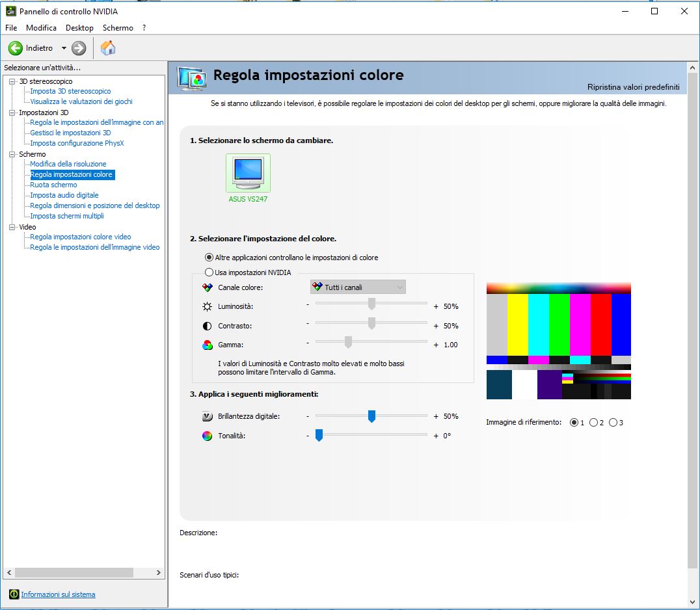The width and height of the screenshot is (700, 610).
Task: Click the page header monitors icon
Action: pos(192,79)
